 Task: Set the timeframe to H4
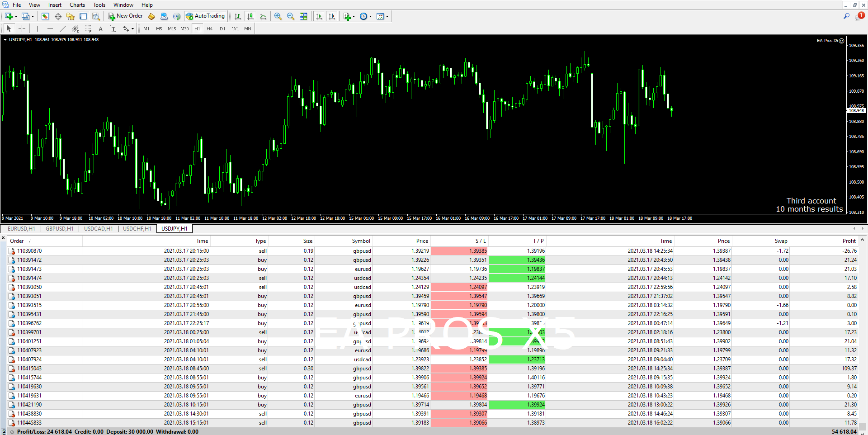(x=209, y=28)
